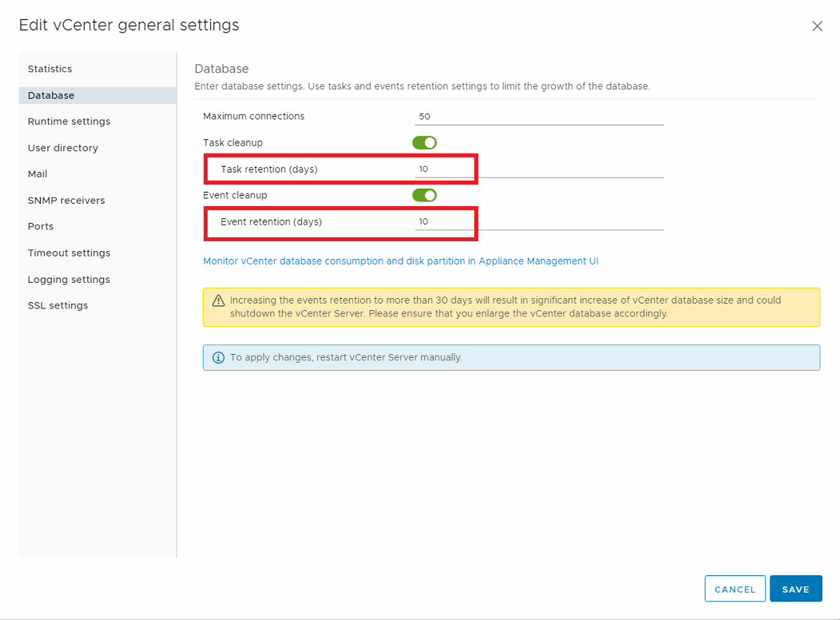Switch to the Mail section
Viewport: 840px width, 620px height.
[x=38, y=173]
